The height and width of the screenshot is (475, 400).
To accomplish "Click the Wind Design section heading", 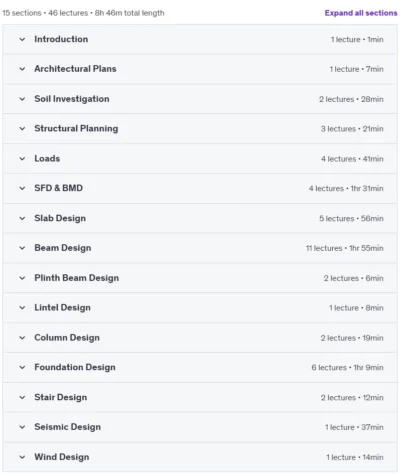I will pyautogui.click(x=62, y=457).
